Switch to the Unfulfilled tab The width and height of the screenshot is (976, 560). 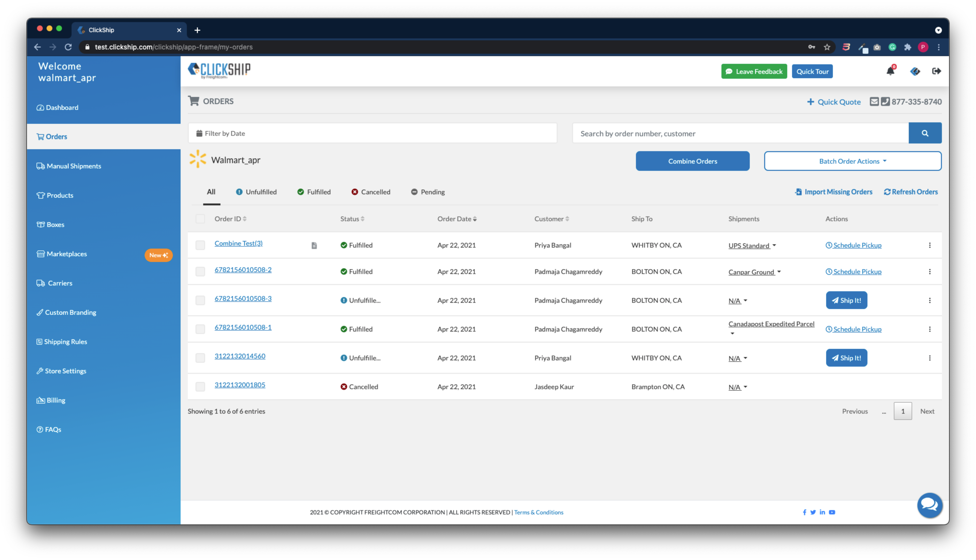[x=256, y=192]
